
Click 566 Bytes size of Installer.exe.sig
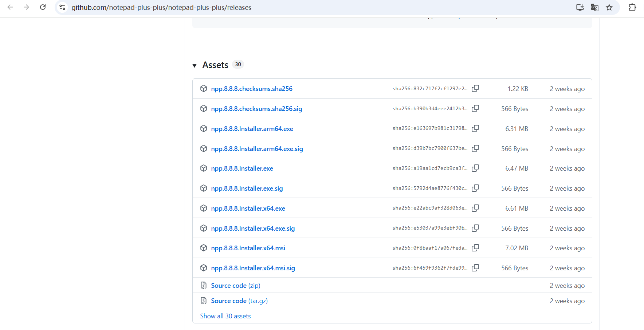515,188
